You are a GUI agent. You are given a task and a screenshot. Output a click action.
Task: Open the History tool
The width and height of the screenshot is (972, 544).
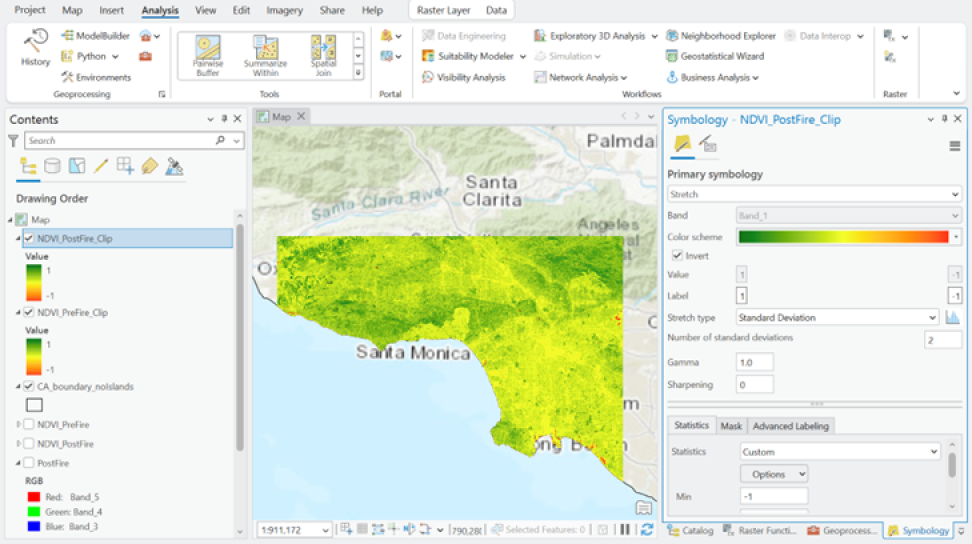(35, 48)
